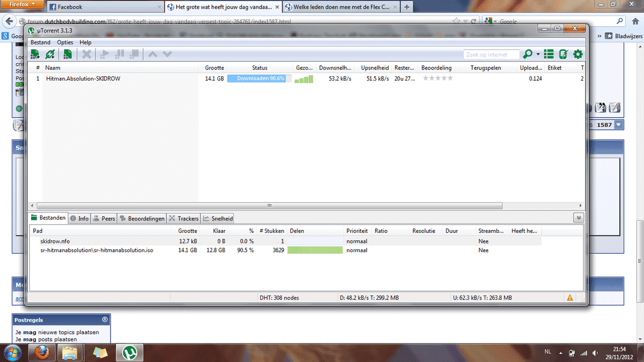
Task: Click the Downloaden 90.6% progress bar
Action: coord(260,78)
